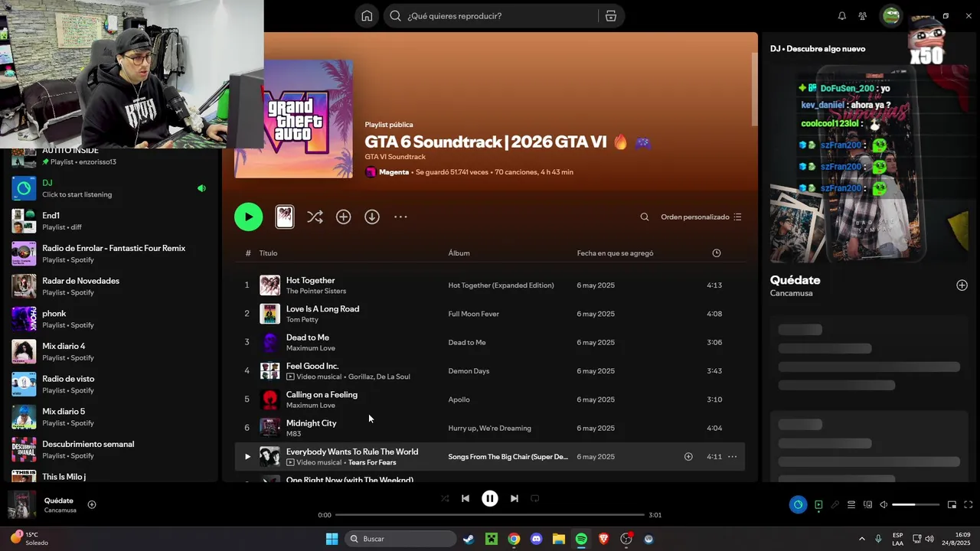Open the DJ item in the library sidebar
Image resolution: width=980 pixels, height=551 pixels.
tap(111, 188)
